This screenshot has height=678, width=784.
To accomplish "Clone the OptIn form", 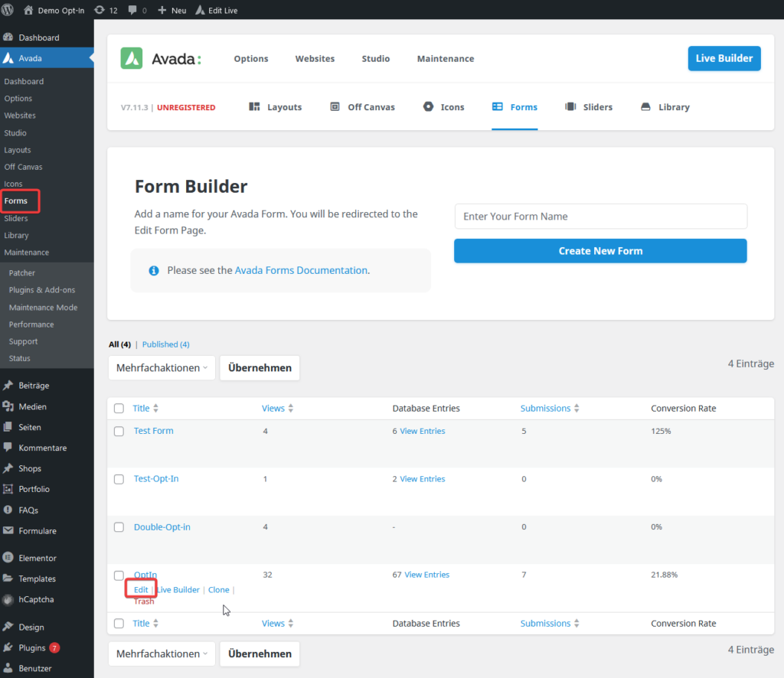I will coord(218,589).
